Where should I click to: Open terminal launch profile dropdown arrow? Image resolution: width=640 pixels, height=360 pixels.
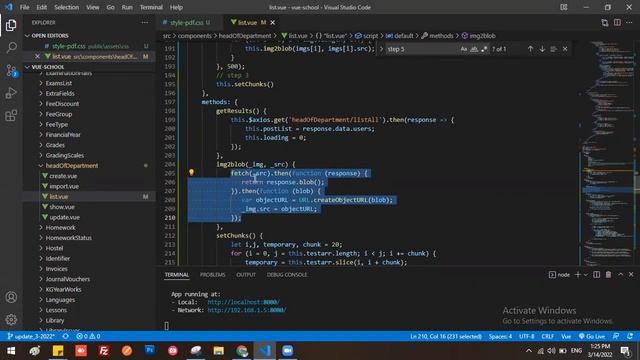click(586, 275)
